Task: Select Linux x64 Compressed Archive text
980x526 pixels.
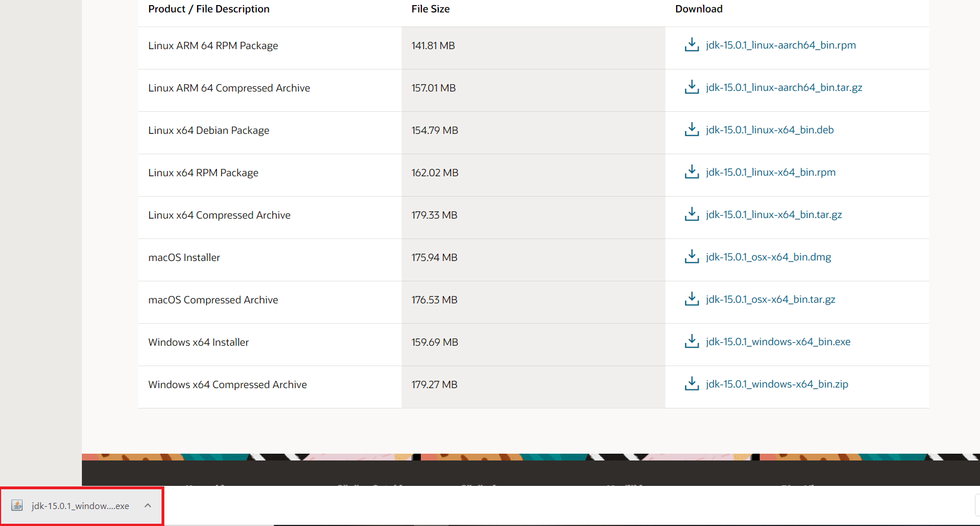Action: tap(219, 215)
